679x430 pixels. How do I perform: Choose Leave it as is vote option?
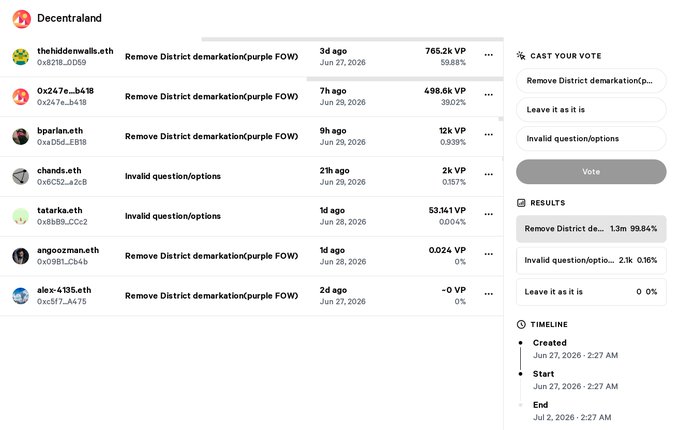(591, 110)
